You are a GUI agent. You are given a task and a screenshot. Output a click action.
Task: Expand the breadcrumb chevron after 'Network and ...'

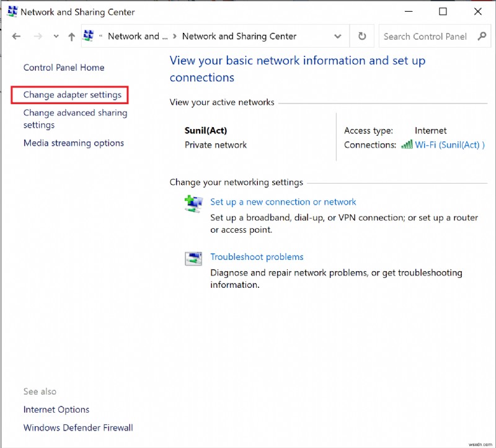(175, 37)
